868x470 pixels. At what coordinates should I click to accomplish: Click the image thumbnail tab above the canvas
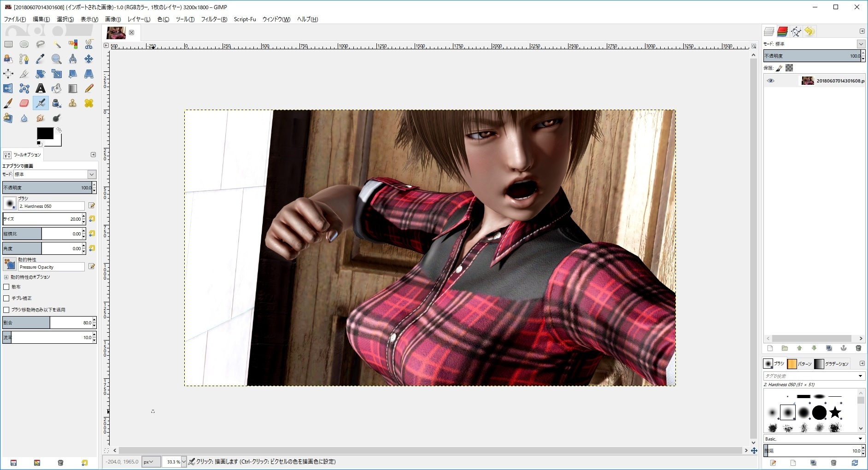[116, 33]
